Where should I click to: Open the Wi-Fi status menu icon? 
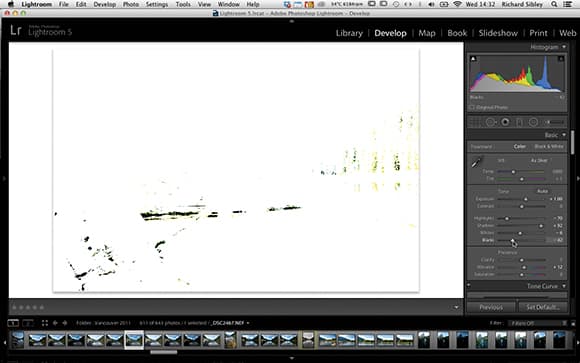[458, 4]
